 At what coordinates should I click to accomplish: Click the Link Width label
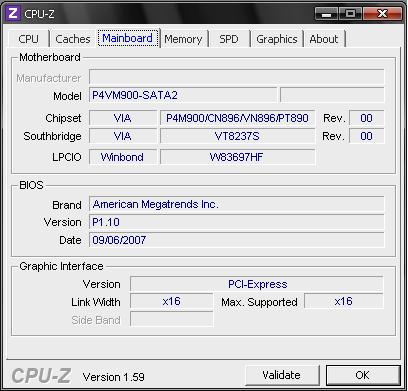pyautogui.click(x=96, y=302)
